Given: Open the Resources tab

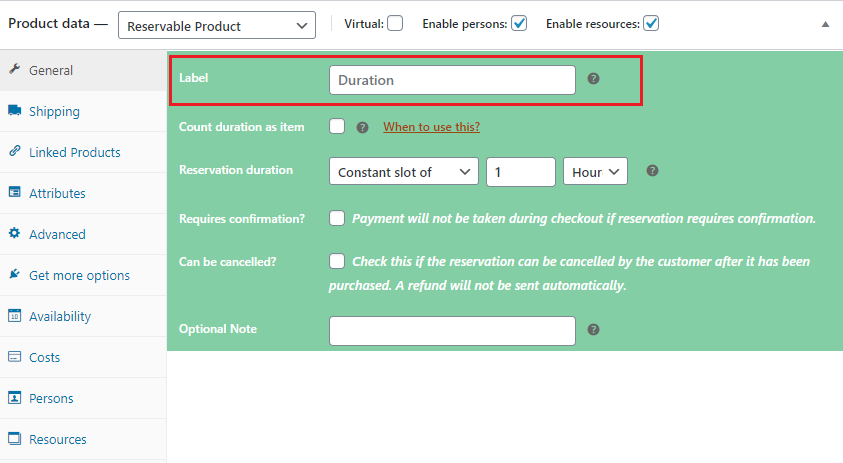Looking at the screenshot, I should 57,439.
